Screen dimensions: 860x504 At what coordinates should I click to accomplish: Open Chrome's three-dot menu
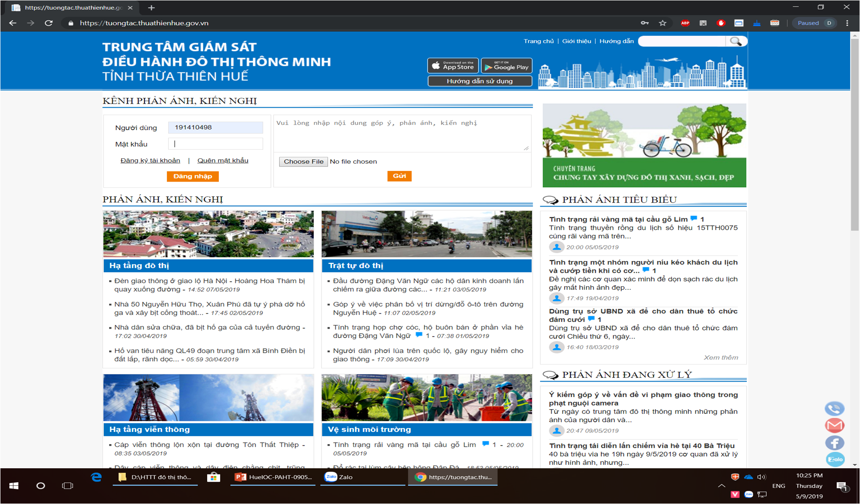pos(847,23)
